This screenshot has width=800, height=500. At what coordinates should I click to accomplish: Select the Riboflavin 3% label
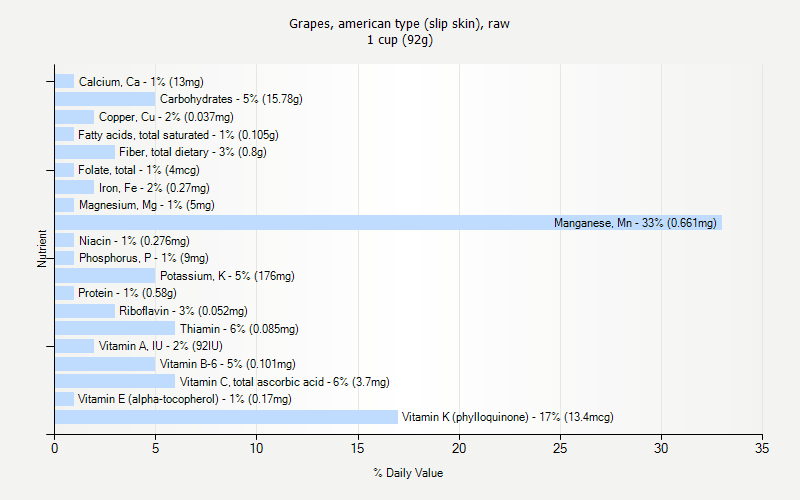coord(184,311)
